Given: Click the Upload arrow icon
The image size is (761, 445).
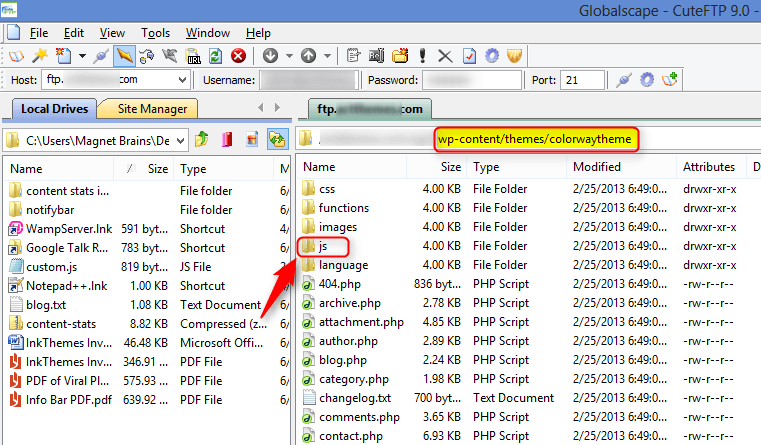Looking at the screenshot, I should (x=309, y=56).
